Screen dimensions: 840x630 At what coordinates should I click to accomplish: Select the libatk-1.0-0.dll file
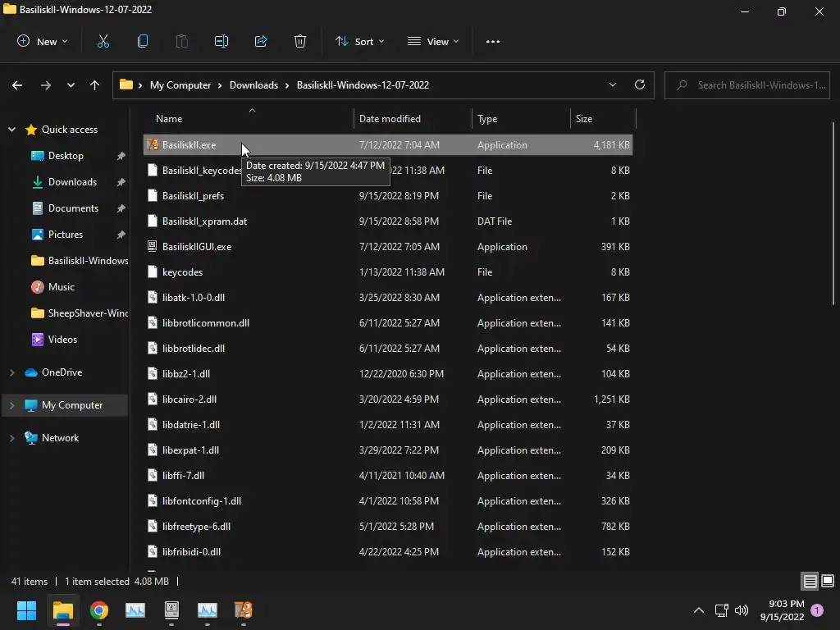tap(388, 297)
